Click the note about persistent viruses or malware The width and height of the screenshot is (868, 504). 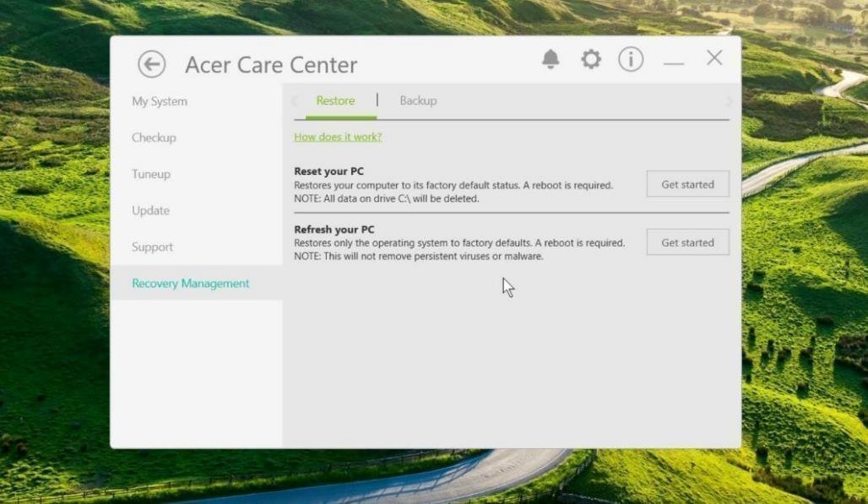[x=419, y=256]
